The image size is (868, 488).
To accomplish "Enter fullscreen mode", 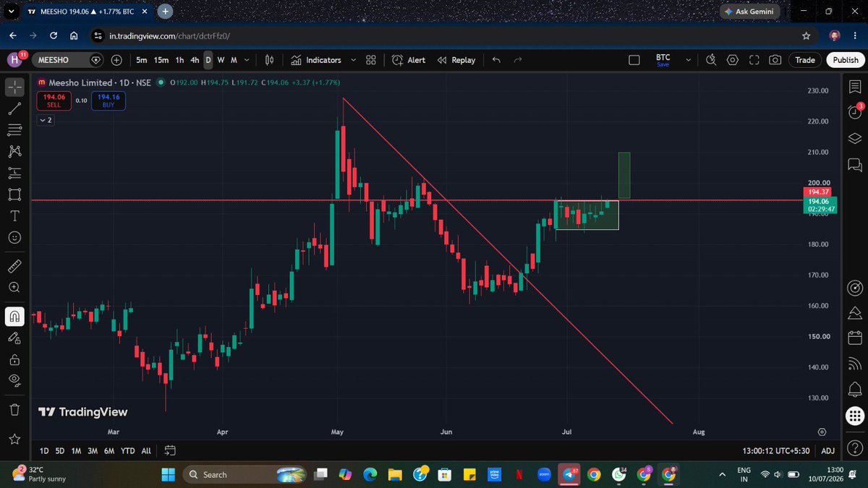I will [754, 60].
